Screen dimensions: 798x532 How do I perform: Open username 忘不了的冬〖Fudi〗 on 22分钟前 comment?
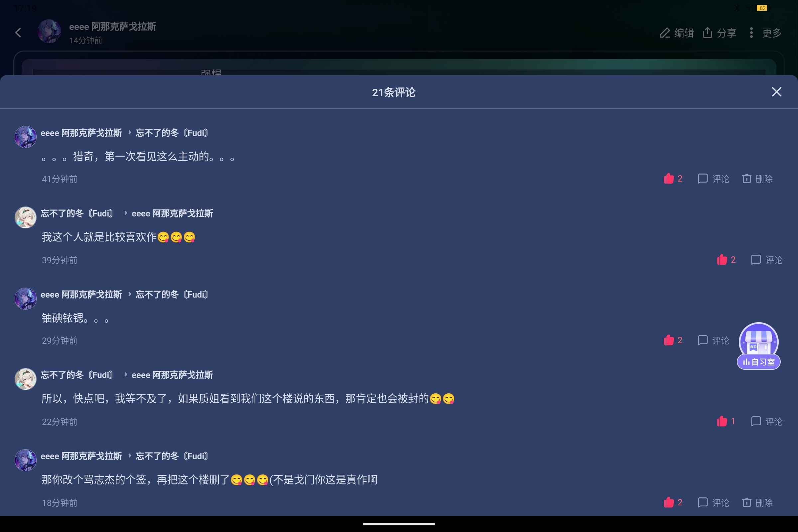tap(77, 375)
